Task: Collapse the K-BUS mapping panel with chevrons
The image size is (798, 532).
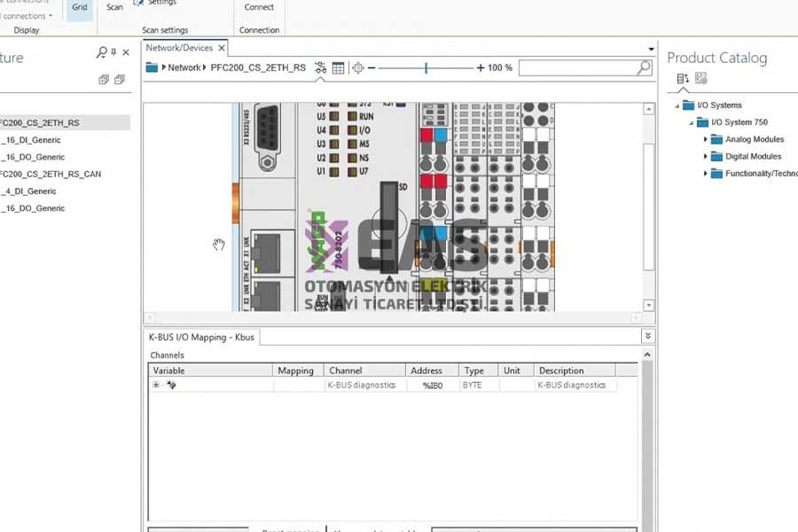Action: pyautogui.click(x=647, y=336)
